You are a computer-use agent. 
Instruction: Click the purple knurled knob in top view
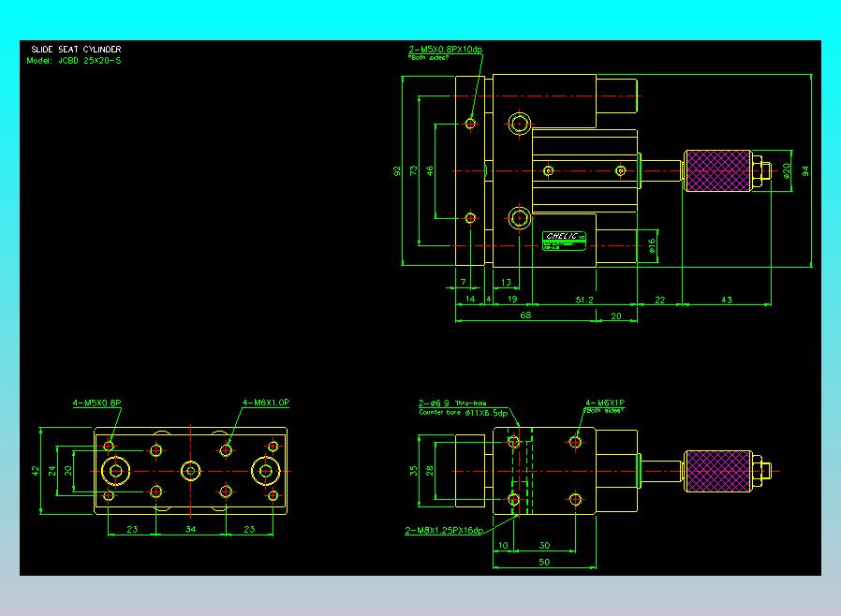pyautogui.click(x=717, y=171)
